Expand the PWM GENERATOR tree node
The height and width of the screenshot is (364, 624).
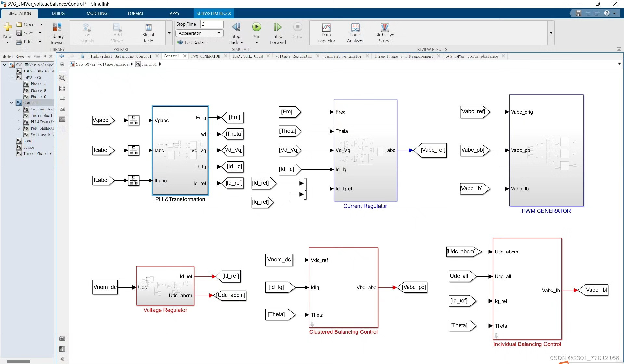[19, 128]
